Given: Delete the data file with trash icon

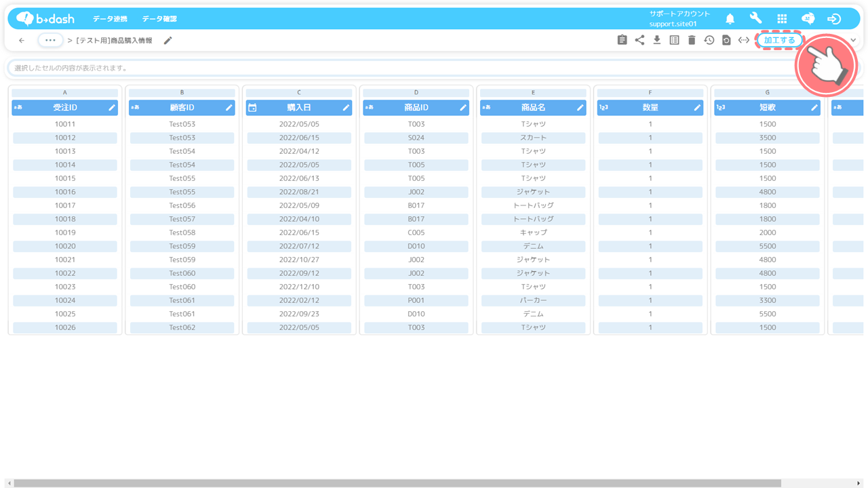Looking at the screenshot, I should click(x=692, y=40).
